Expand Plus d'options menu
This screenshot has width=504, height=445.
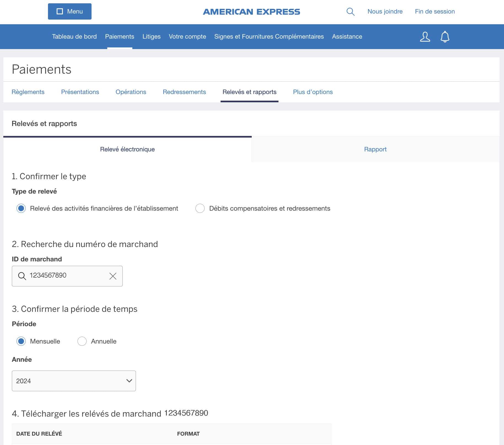[x=313, y=92]
